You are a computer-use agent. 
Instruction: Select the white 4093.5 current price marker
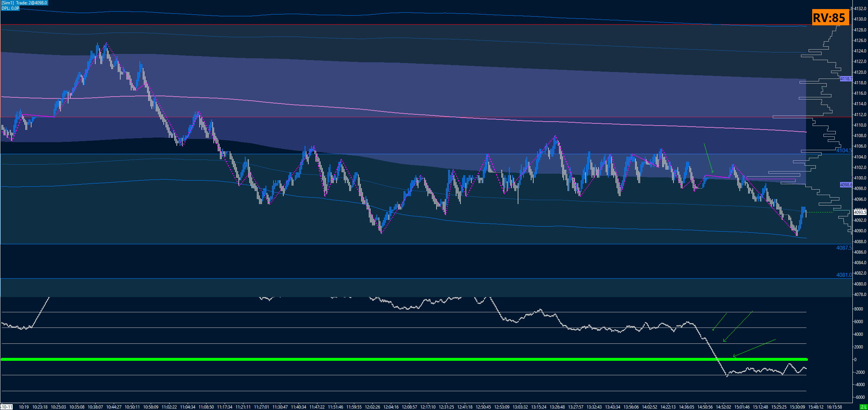[x=860, y=212]
